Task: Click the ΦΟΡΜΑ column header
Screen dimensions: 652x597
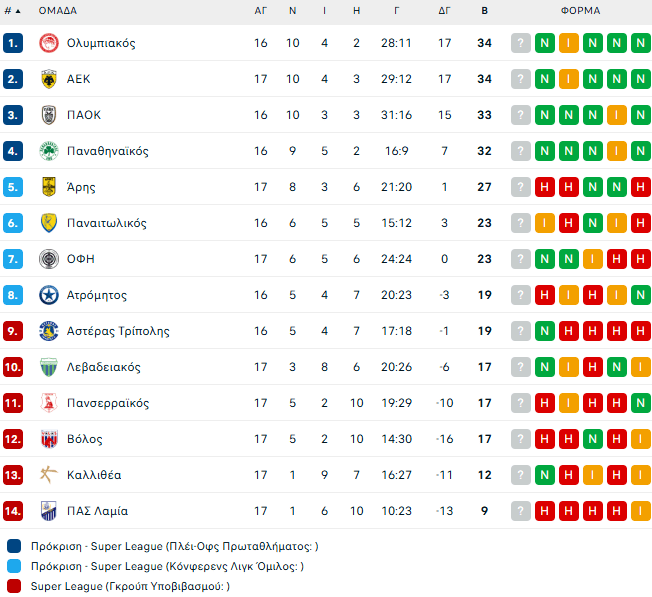Action: pos(580,11)
